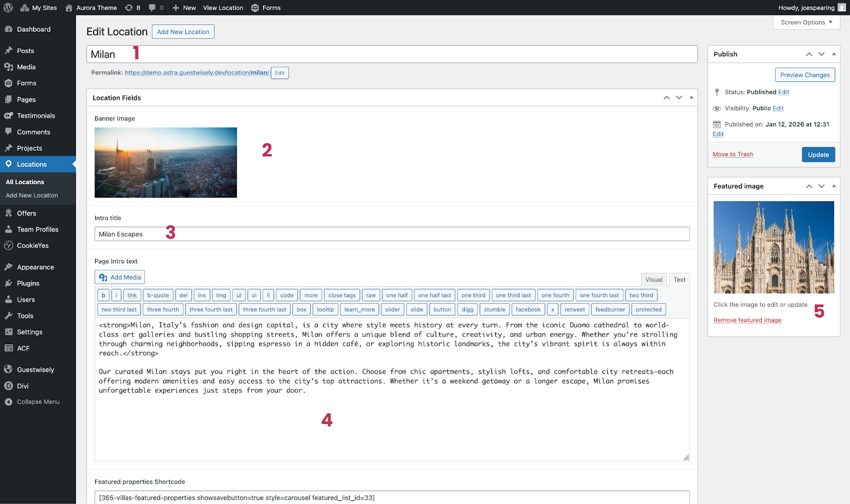The height and width of the screenshot is (504, 850).
Task: Click the permalink Edit button
Action: (280, 73)
